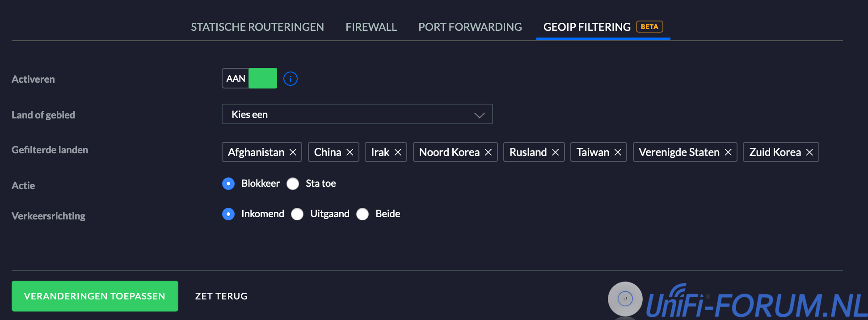Choose Uitgaand traffic direction
The image size is (868, 320).
point(297,214)
